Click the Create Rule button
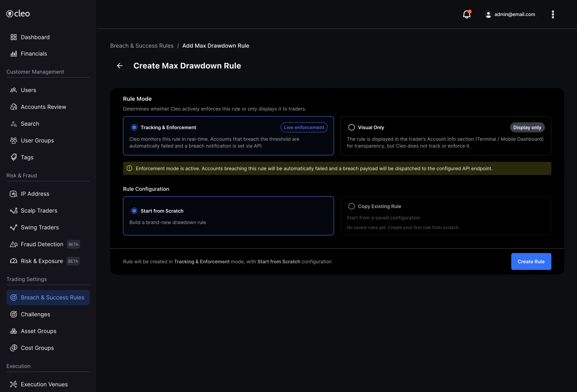577x392 pixels. point(531,261)
